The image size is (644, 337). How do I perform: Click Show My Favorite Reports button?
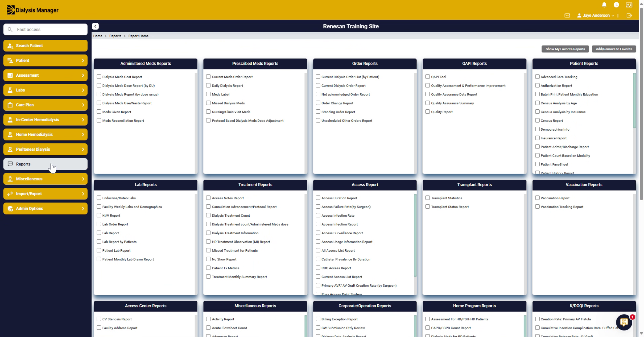pos(565,49)
